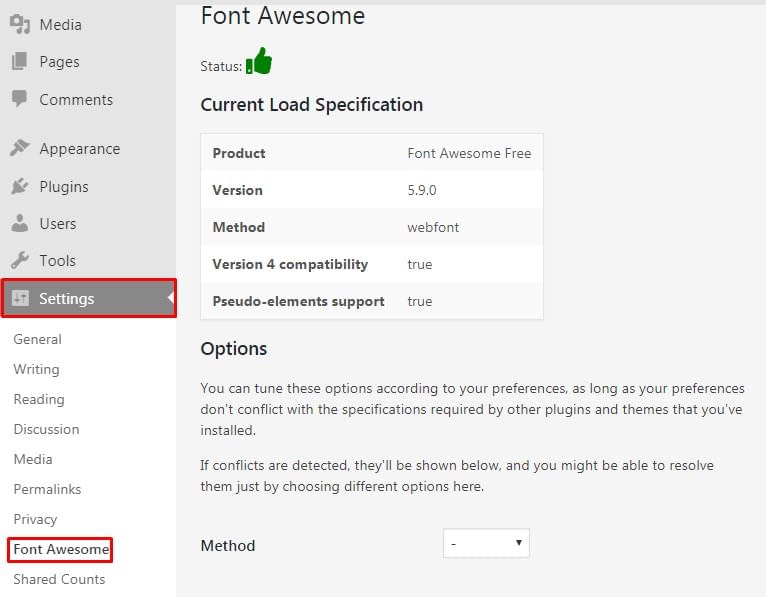Open Permalinks settings submenu
The height and width of the screenshot is (597, 766).
[47, 489]
